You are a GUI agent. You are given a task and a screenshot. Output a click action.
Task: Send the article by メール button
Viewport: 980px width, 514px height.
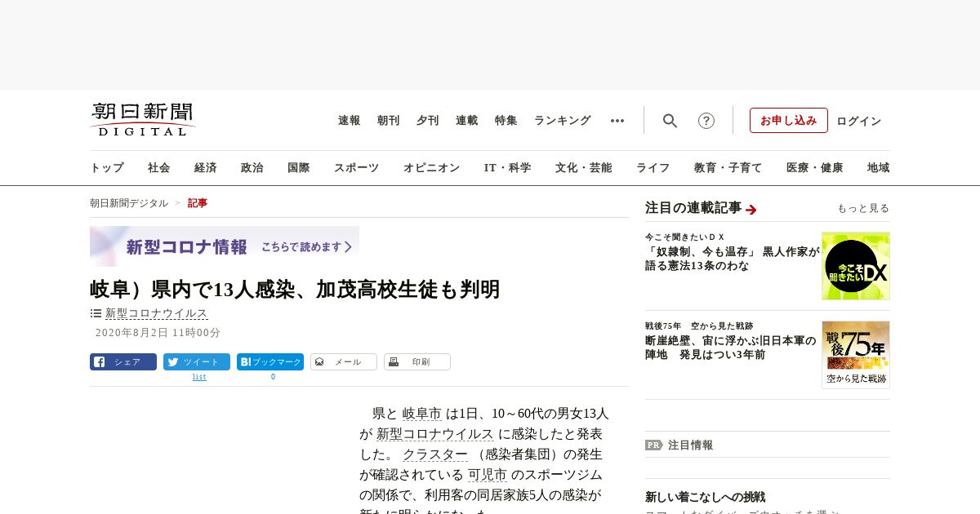[344, 361]
